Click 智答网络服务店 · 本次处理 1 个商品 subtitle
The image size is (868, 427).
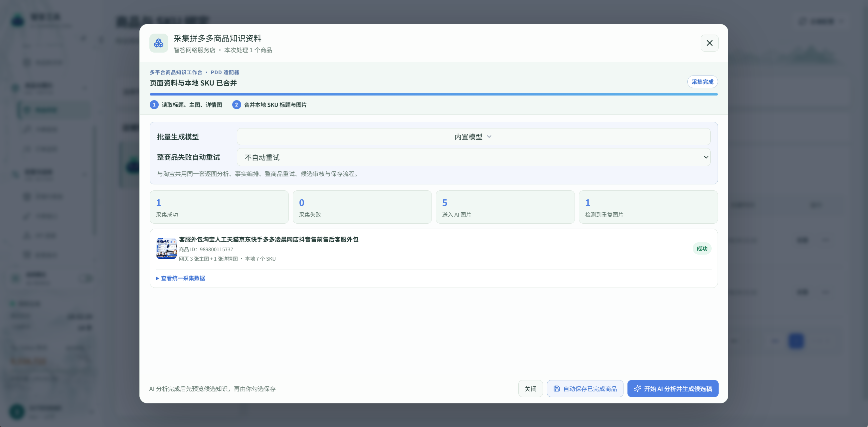[223, 50]
